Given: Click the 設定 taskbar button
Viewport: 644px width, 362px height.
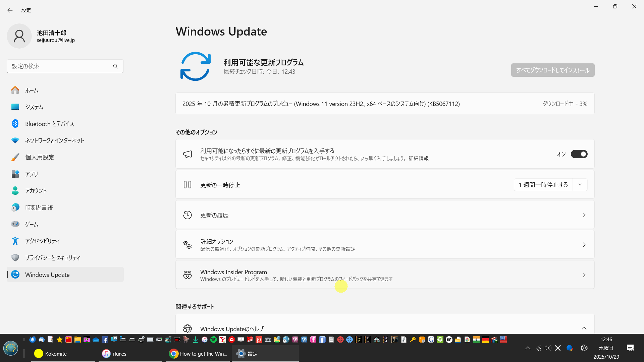Looking at the screenshot, I should tap(265, 354).
